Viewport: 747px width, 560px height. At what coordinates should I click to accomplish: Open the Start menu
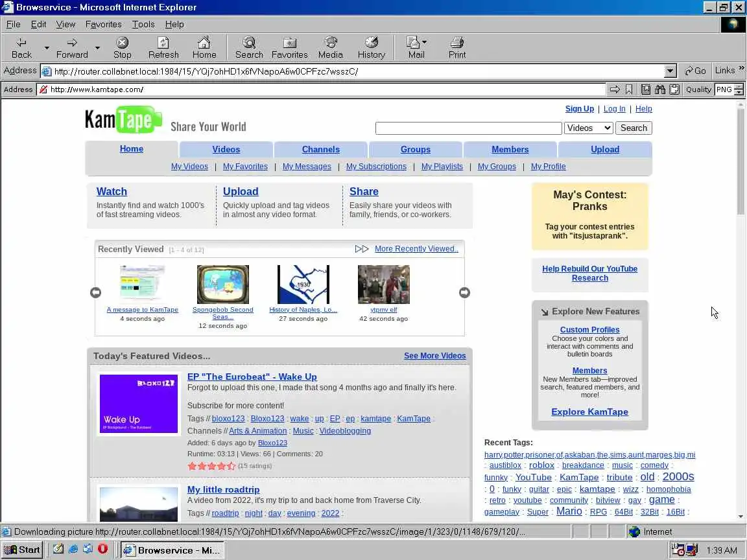point(22,550)
